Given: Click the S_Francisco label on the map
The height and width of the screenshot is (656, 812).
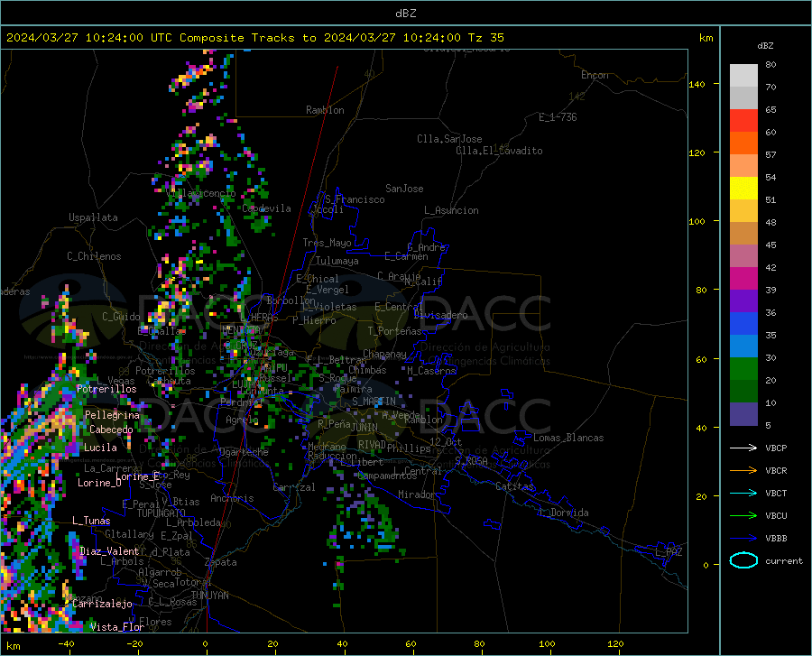Looking at the screenshot, I should (x=355, y=199).
